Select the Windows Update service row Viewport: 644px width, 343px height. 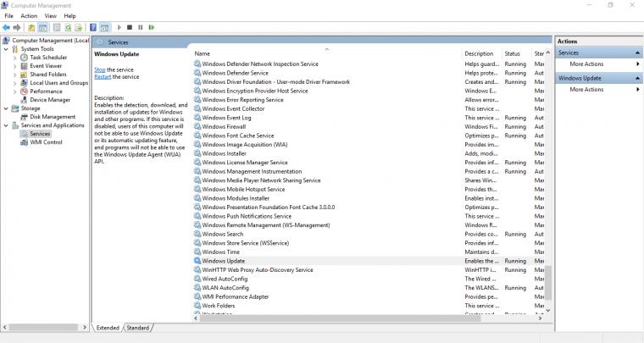(369, 261)
